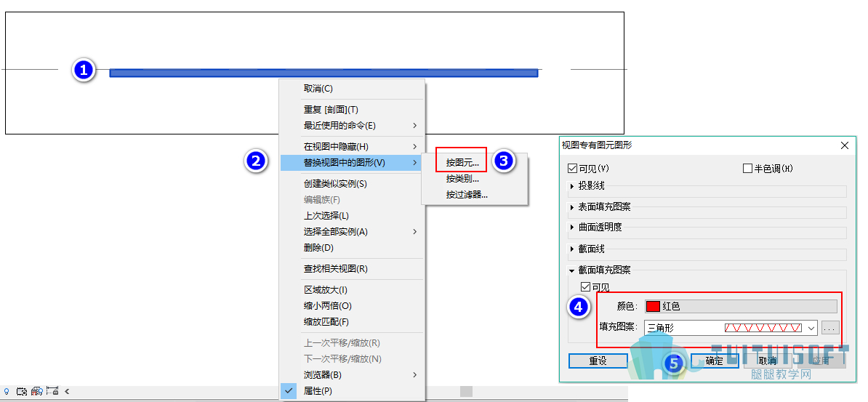Toggle the checked 属性(P) menu entry

(x=352, y=391)
